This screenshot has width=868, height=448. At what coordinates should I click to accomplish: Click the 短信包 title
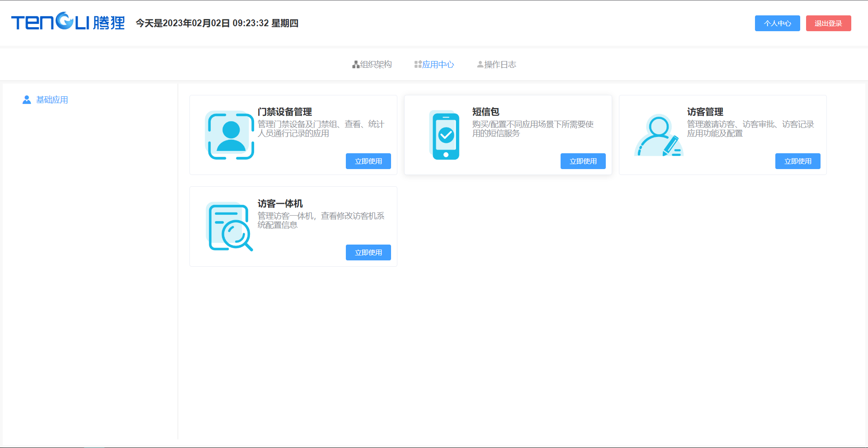486,112
